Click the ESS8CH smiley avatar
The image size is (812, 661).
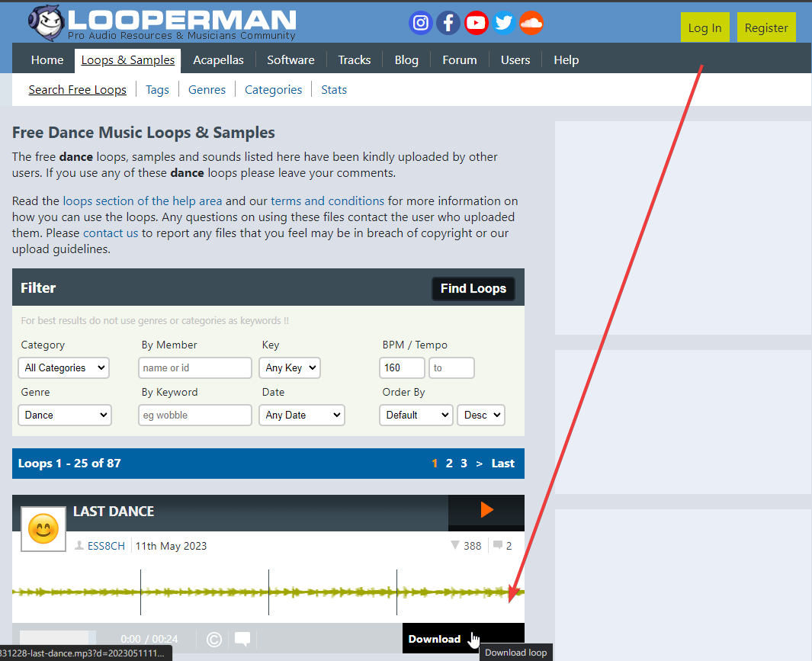pos(43,529)
